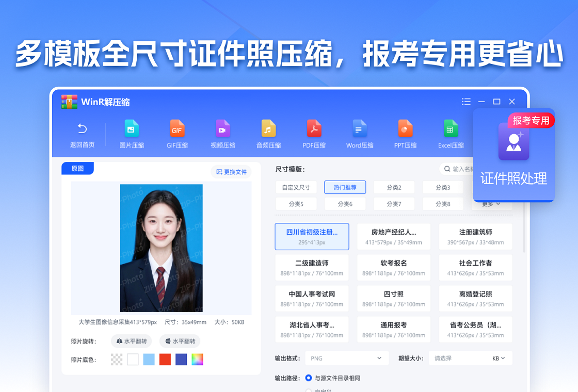This screenshot has height=392, width=578.
Task: Close the WinR window
Action: 511,102
